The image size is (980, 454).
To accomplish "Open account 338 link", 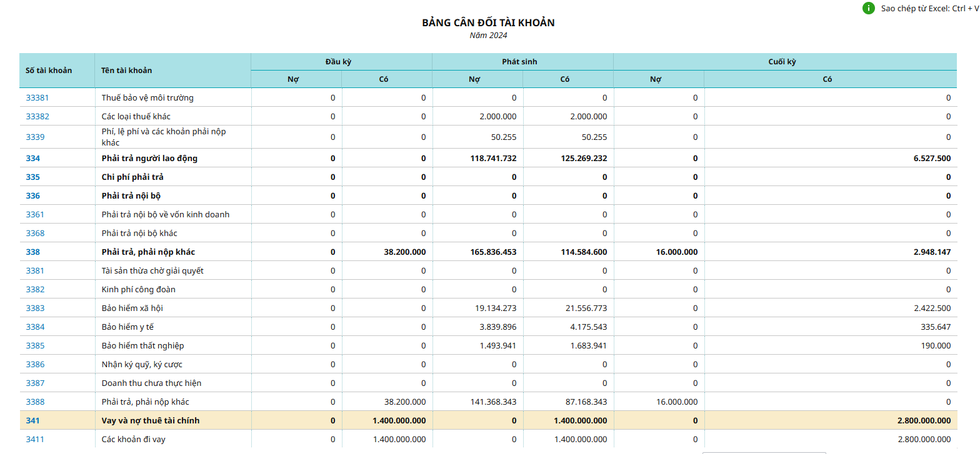I will [32, 252].
